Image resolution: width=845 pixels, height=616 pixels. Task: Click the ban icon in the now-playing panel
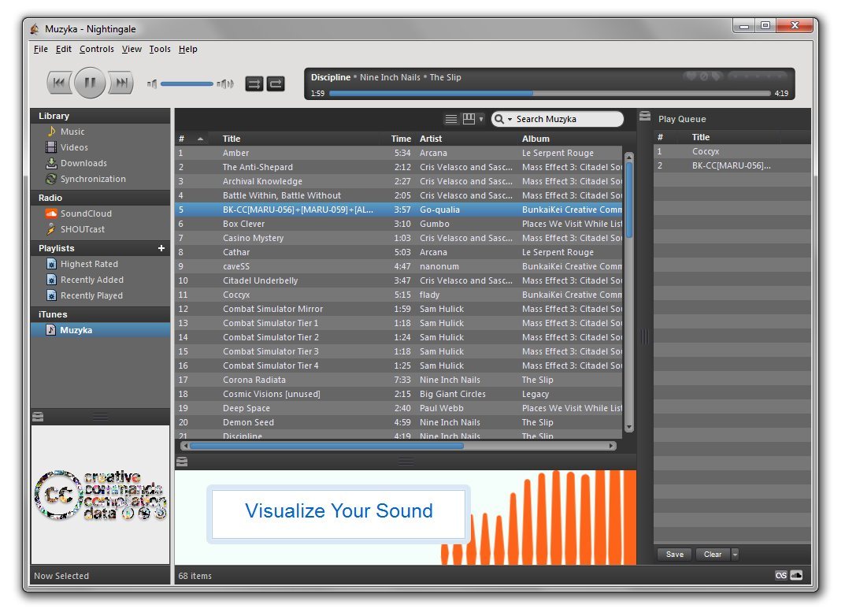click(x=703, y=76)
